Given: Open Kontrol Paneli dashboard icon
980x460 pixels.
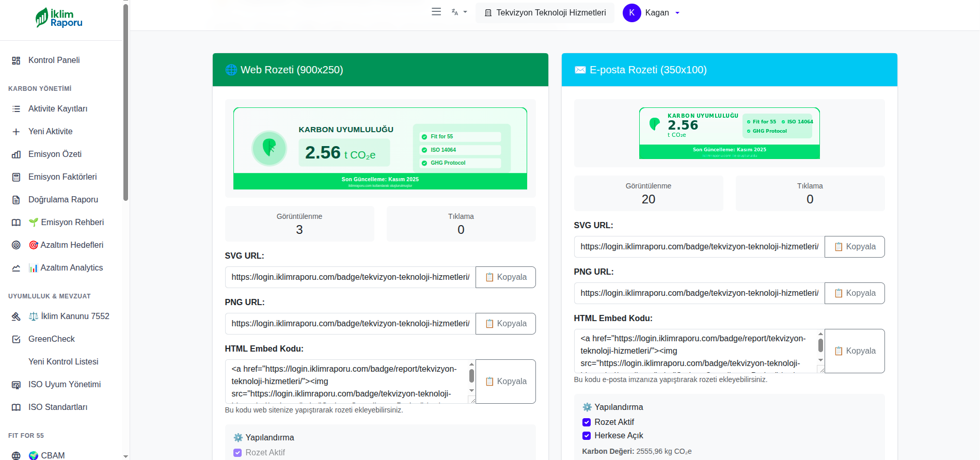Looking at the screenshot, I should point(16,60).
